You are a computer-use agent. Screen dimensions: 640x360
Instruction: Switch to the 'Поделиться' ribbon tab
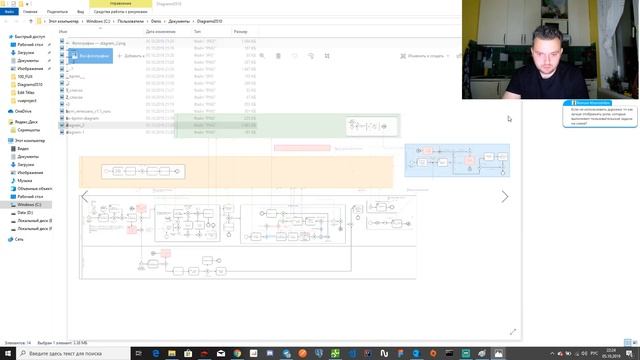point(57,12)
